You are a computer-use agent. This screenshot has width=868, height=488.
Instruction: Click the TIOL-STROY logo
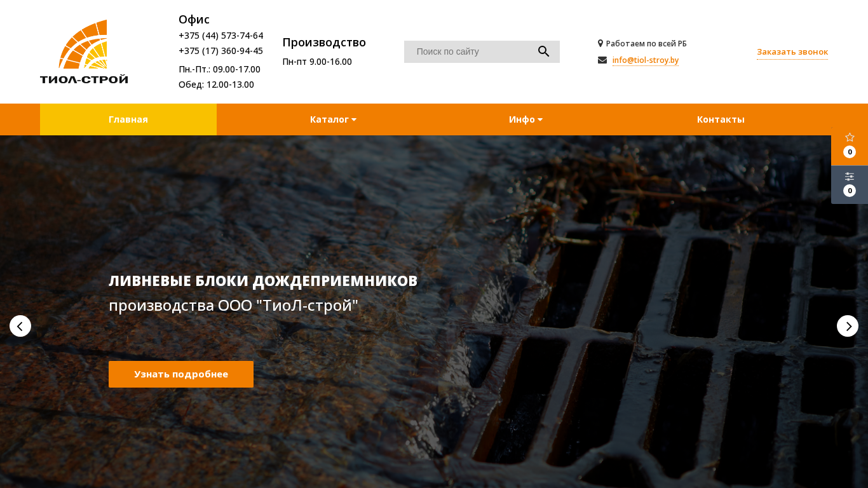pyautogui.click(x=84, y=51)
